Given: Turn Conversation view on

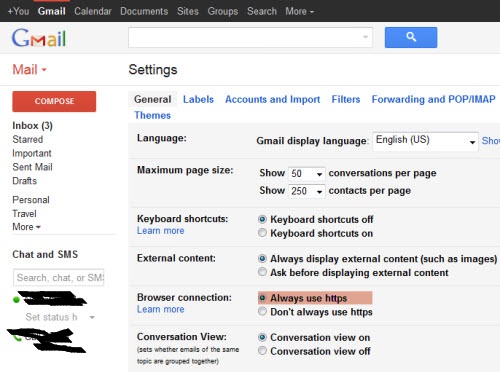Looking at the screenshot, I should click(x=262, y=337).
